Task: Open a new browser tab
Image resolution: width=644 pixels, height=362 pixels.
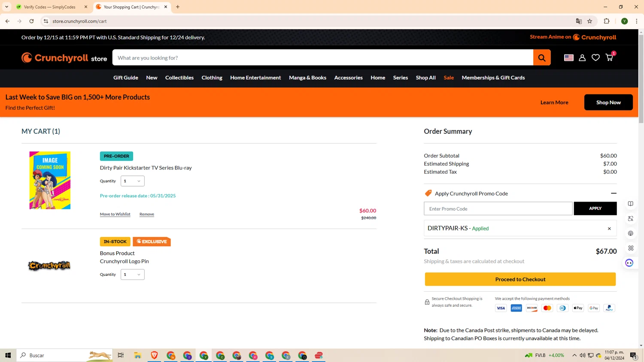Action: click(x=178, y=7)
